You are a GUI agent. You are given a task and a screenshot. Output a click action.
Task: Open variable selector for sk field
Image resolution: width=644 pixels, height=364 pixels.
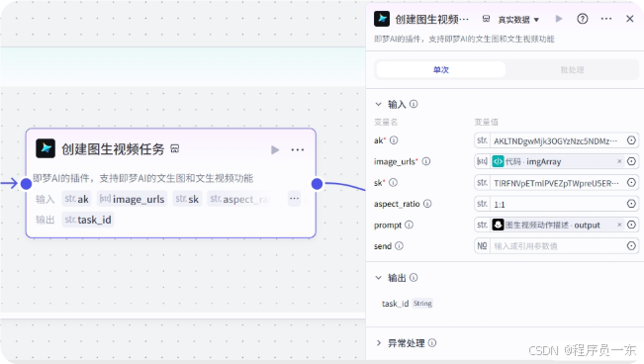632,182
